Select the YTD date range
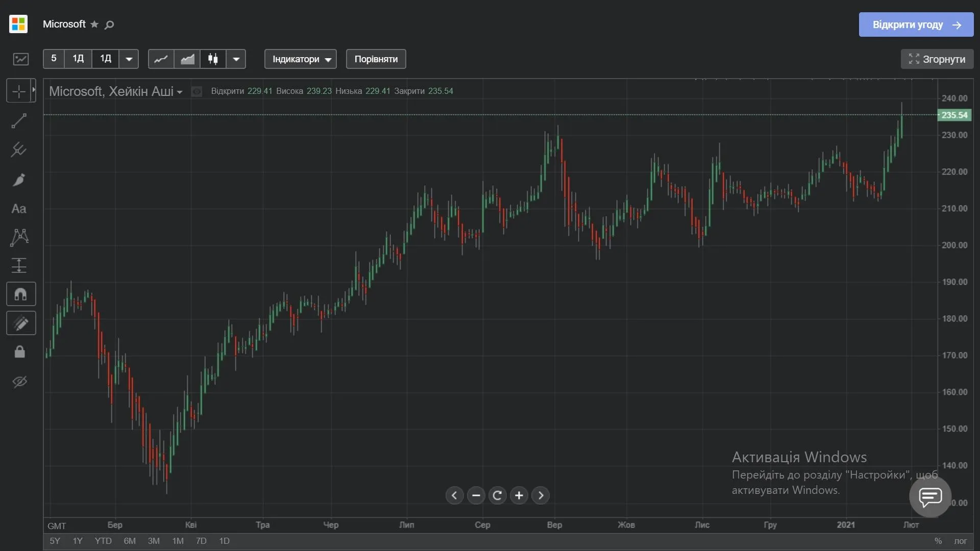 pyautogui.click(x=103, y=541)
